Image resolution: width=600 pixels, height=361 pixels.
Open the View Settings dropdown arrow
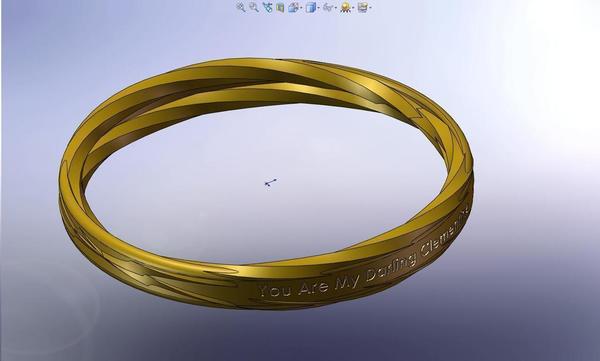pyautogui.click(x=370, y=7)
